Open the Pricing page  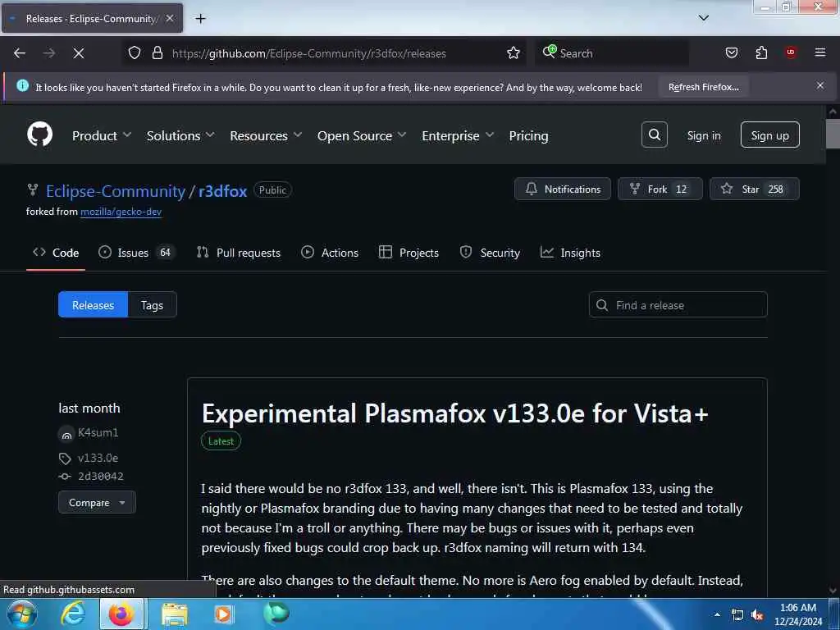[528, 135]
